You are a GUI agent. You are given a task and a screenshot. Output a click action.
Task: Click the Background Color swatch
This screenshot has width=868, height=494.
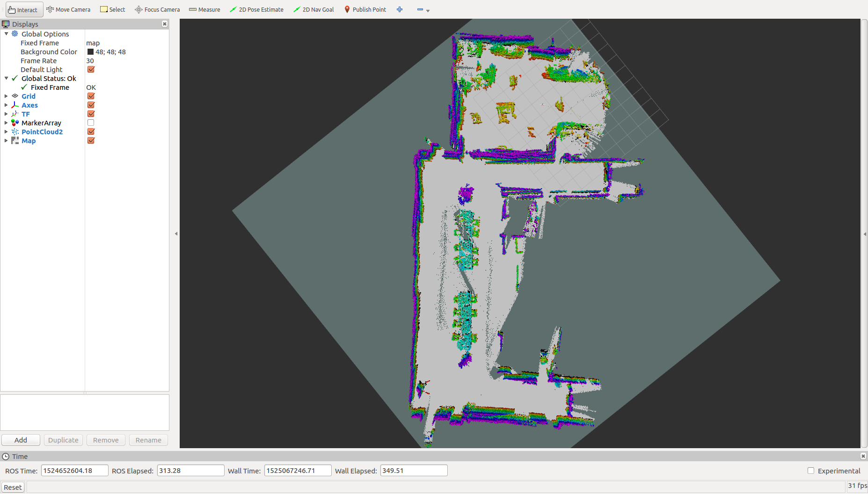90,52
